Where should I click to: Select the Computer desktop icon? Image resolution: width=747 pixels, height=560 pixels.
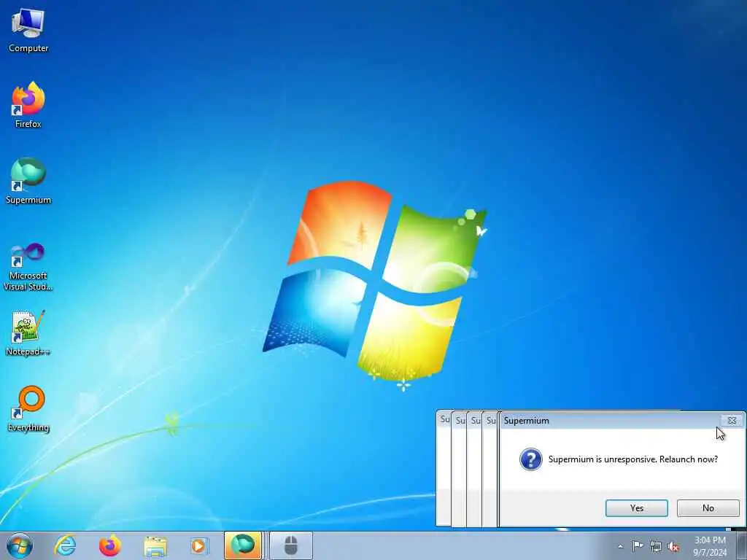(28, 31)
